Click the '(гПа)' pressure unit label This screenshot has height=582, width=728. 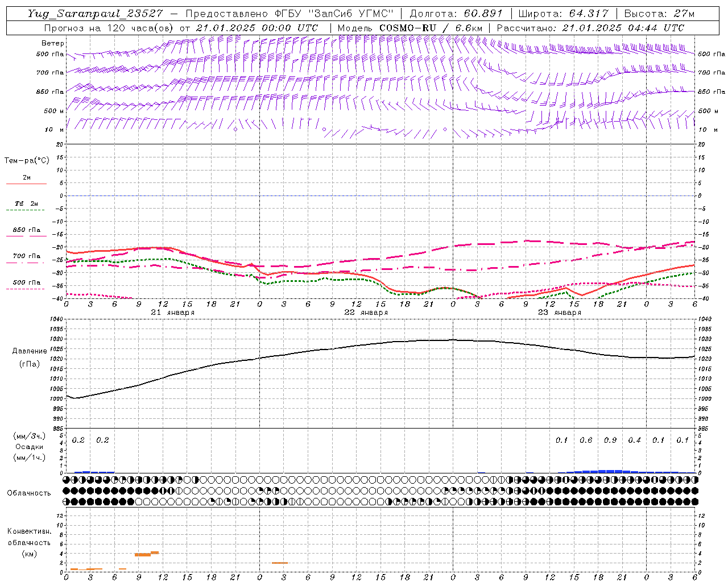point(30,364)
